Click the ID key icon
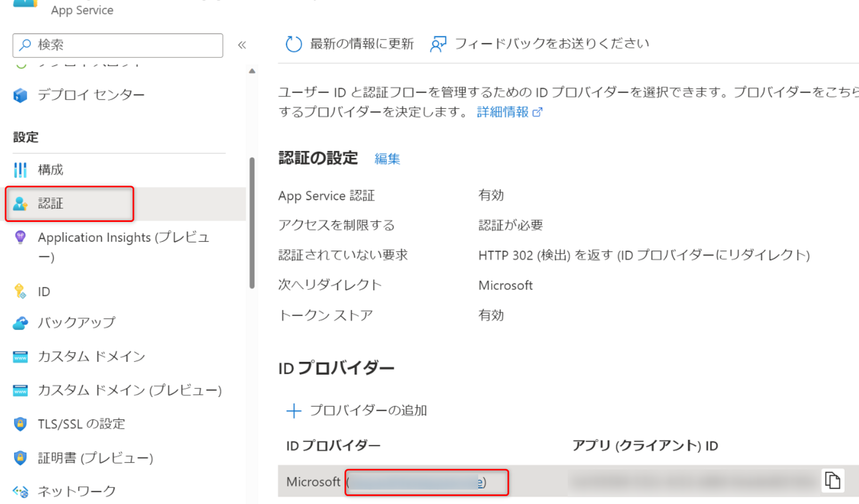 (20, 291)
